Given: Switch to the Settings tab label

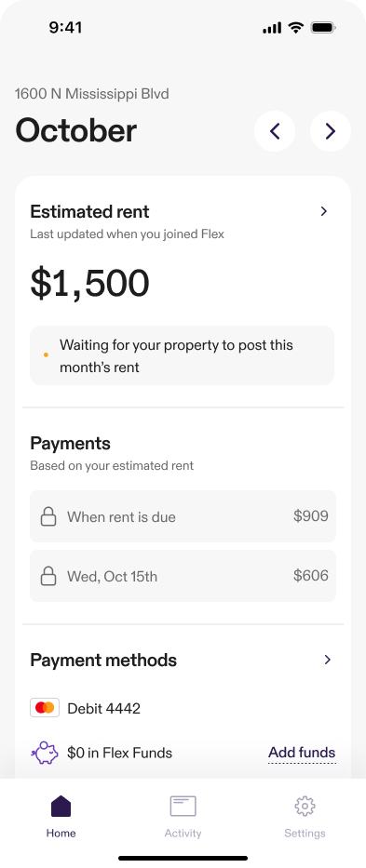Looking at the screenshot, I should [x=305, y=834].
